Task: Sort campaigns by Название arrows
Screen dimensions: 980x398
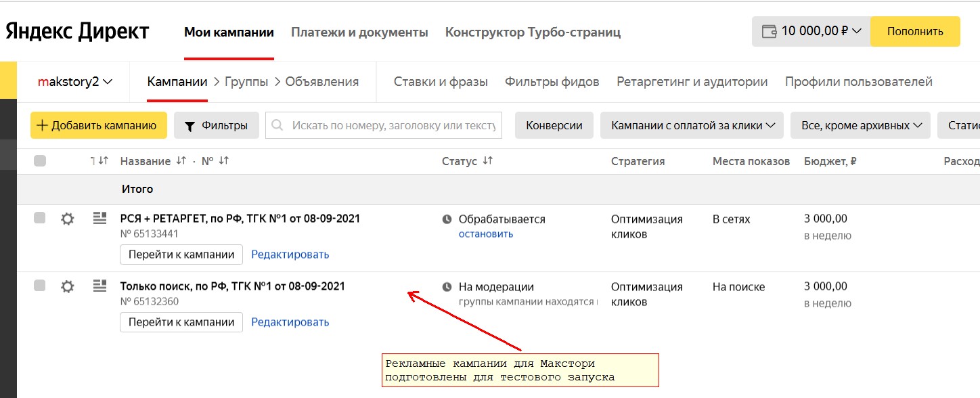Action: pos(181,161)
